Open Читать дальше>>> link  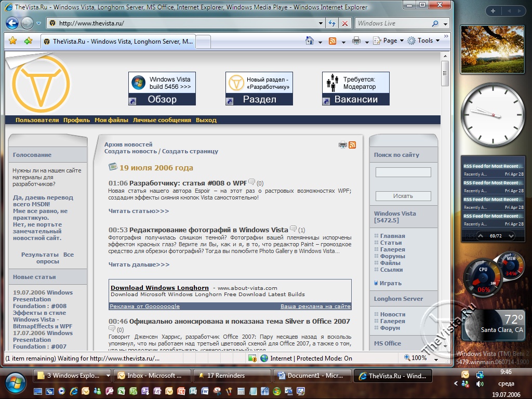[x=139, y=264]
